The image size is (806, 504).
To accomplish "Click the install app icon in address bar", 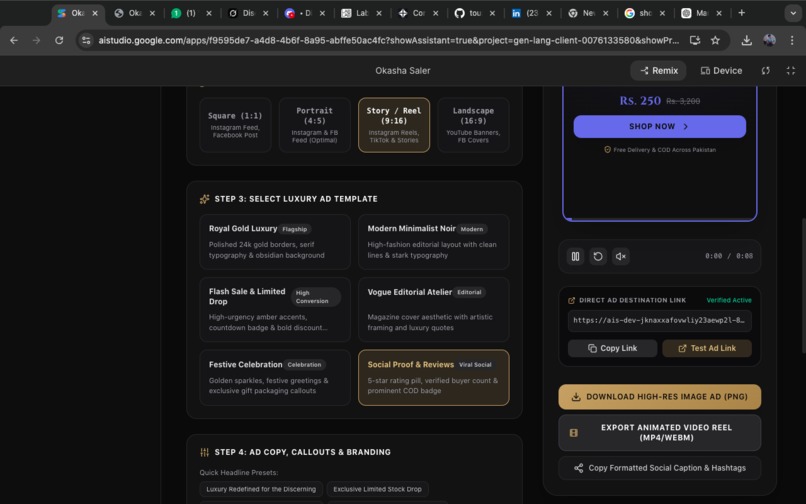I will tap(694, 40).
